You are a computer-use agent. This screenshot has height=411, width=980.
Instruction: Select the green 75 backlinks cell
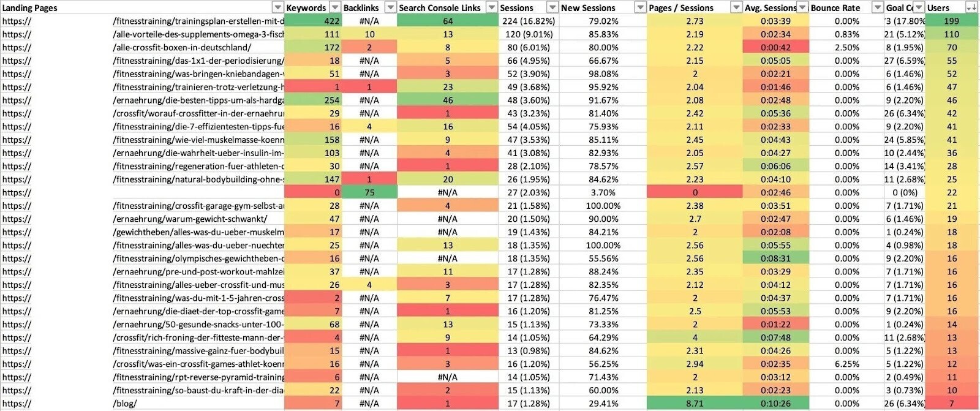click(371, 192)
